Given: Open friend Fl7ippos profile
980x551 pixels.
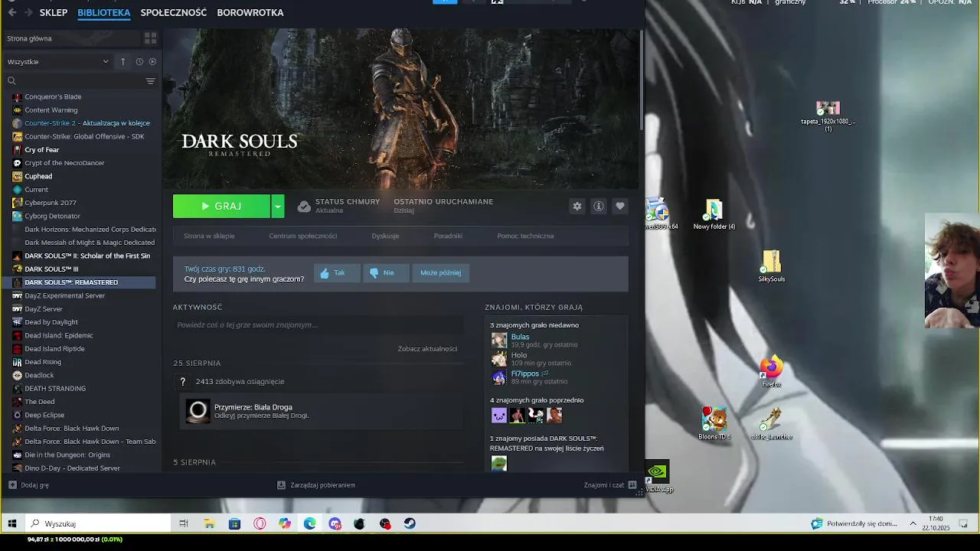Looking at the screenshot, I should coord(525,373).
